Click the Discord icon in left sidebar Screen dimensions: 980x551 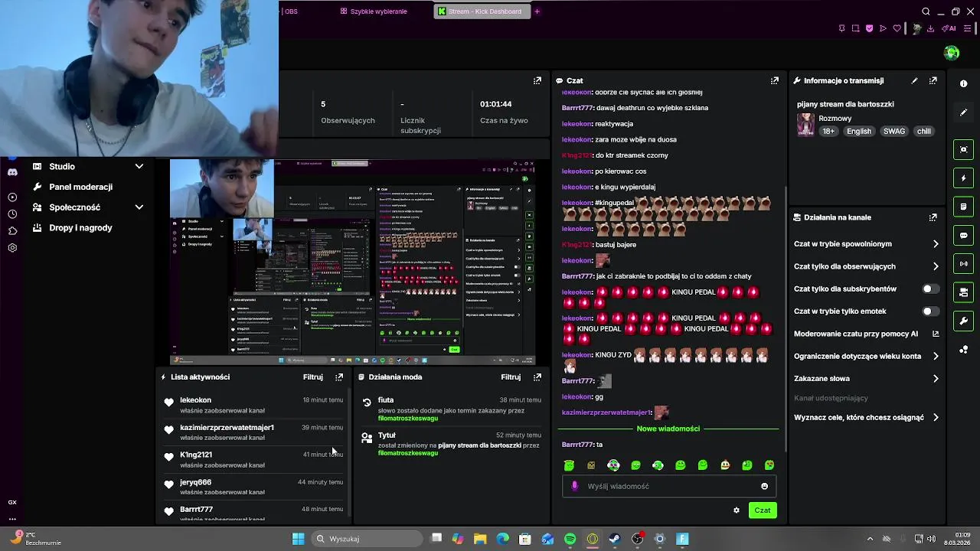12,172
